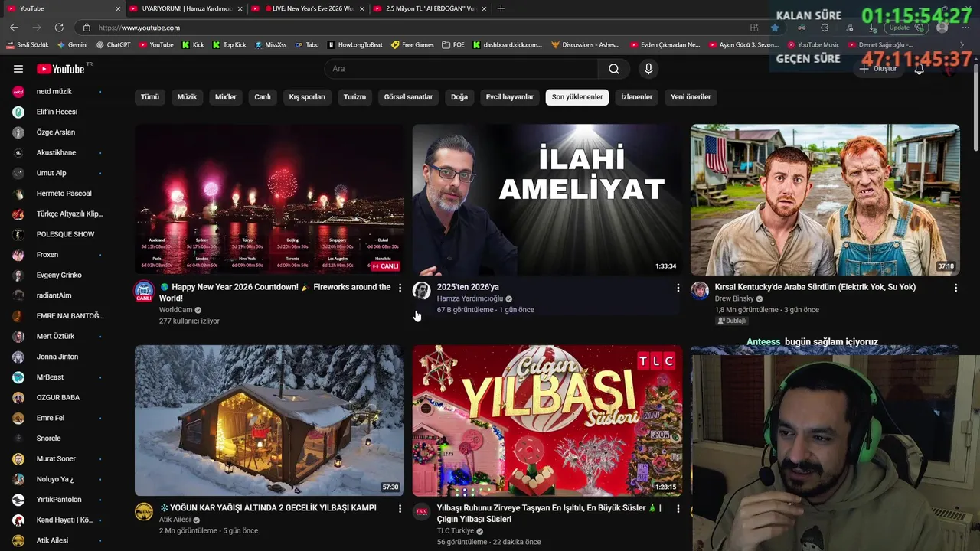Select the Görsel sanatlar filter chip
The width and height of the screenshot is (980, 551).
point(408,97)
